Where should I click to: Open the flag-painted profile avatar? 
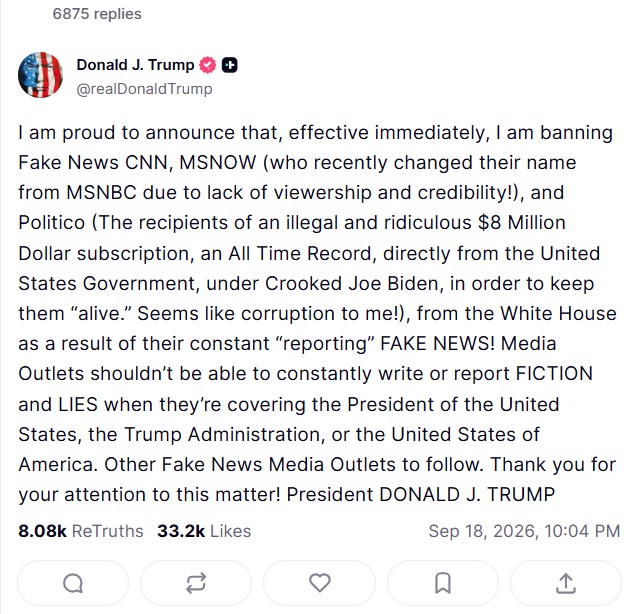pos(40,75)
